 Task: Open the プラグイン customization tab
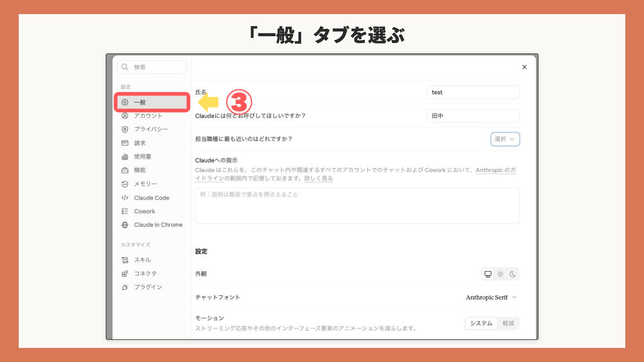click(x=152, y=287)
